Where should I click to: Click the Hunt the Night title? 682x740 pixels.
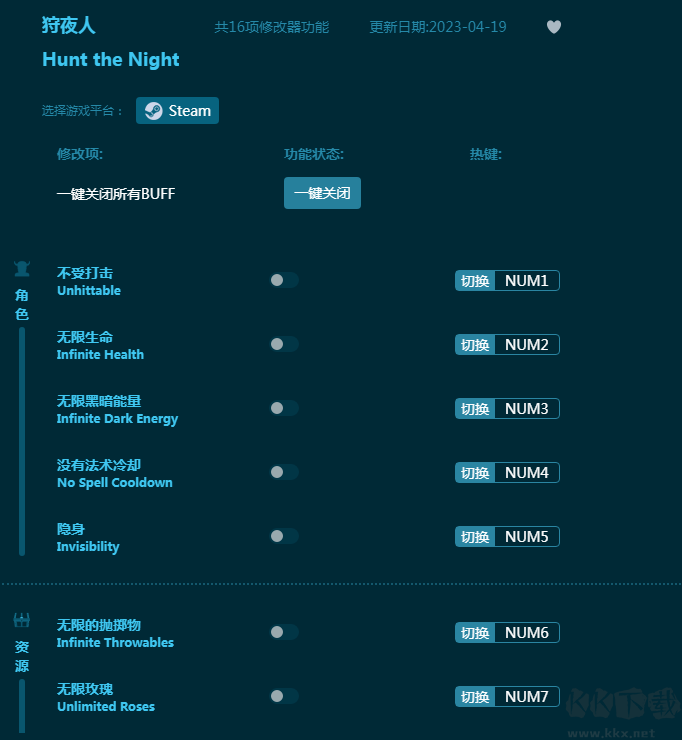[x=111, y=60]
